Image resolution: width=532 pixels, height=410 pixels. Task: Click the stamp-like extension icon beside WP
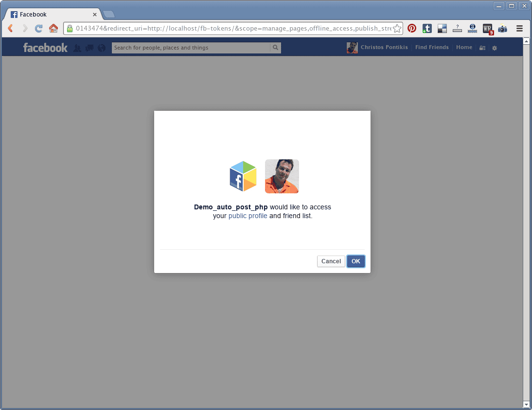(x=472, y=29)
